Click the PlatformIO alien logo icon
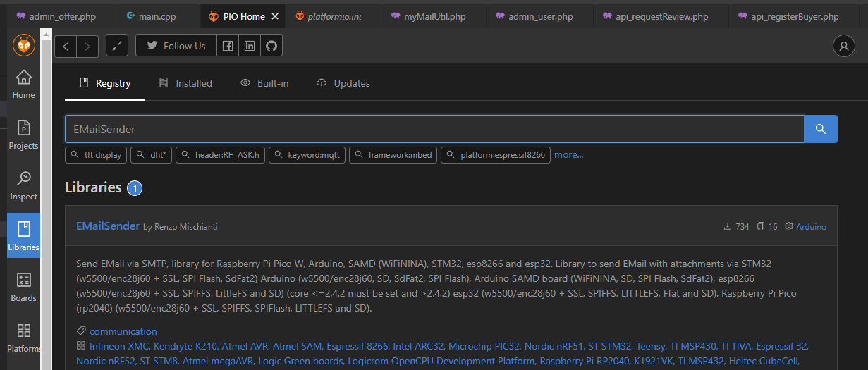868x370 pixels. coord(23,46)
